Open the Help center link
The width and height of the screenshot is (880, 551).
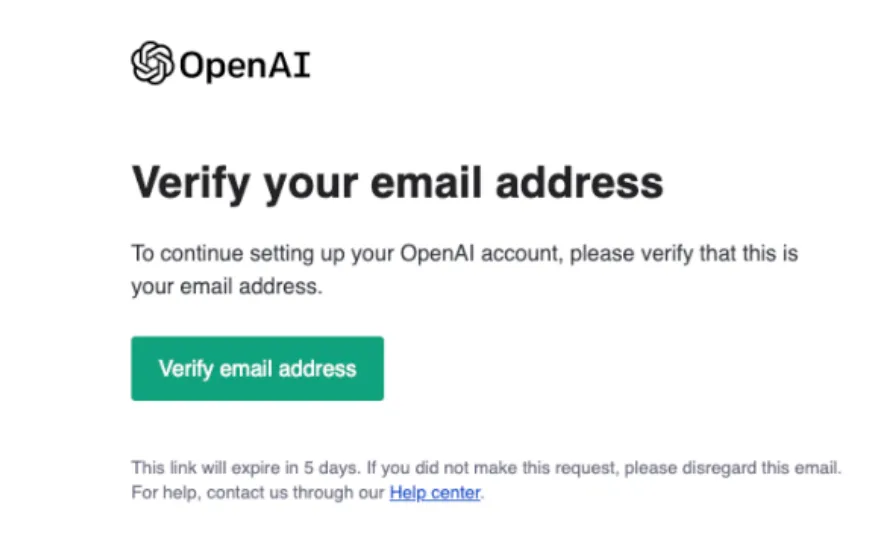click(x=435, y=493)
